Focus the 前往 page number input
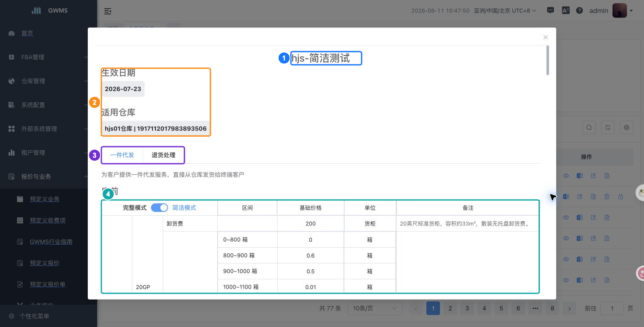 pyautogui.click(x=612, y=308)
